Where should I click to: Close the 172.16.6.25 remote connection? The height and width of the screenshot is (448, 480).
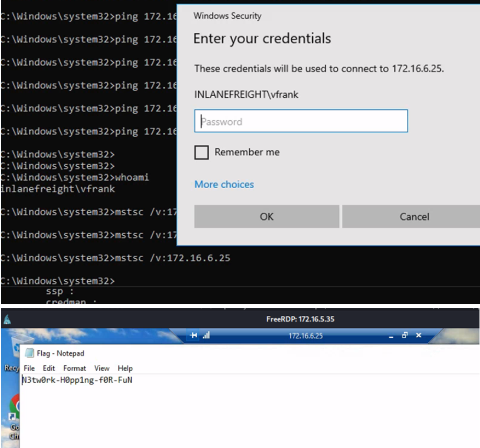pyautogui.click(x=418, y=336)
